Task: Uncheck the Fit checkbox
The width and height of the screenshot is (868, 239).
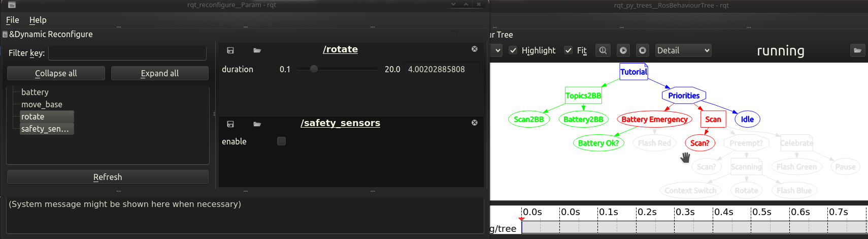Action: coord(569,50)
